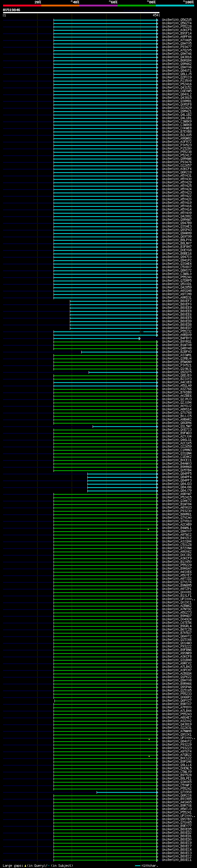Select hit UniRef100_Q43152
This screenshot has height=868, width=197.
click(176, 88)
